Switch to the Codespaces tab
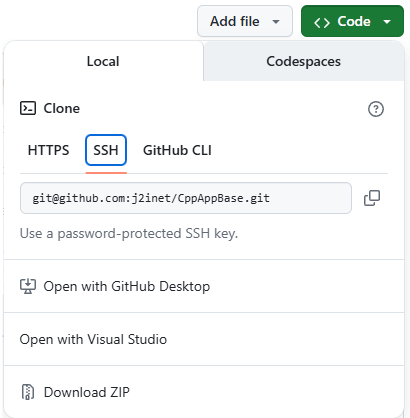Viewport: 410px width, 418px height. click(303, 61)
